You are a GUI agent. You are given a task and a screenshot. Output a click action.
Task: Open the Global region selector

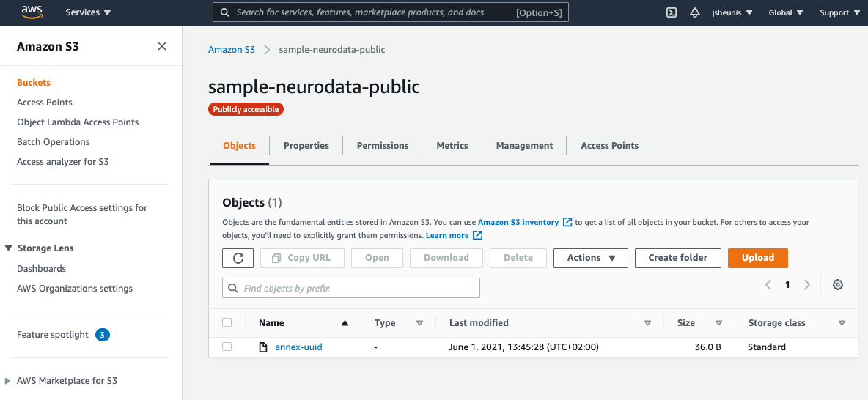pyautogui.click(x=785, y=12)
